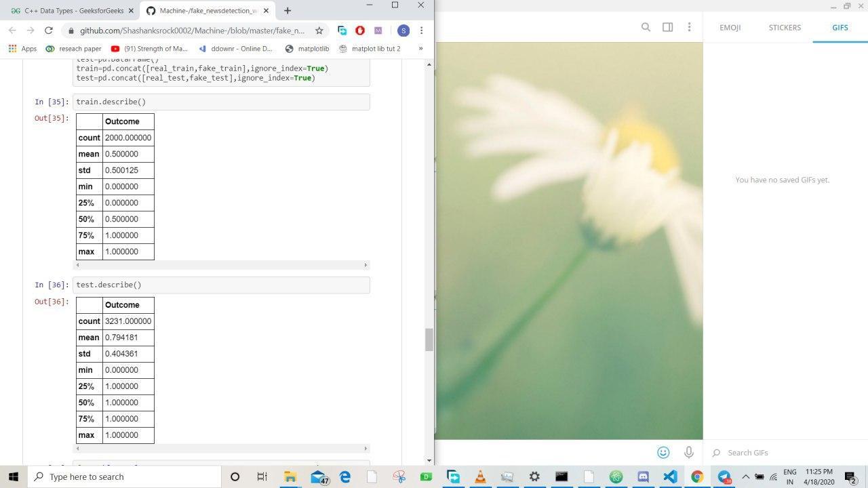
Task: Toggle the Telegram side panel icon
Action: click(667, 27)
